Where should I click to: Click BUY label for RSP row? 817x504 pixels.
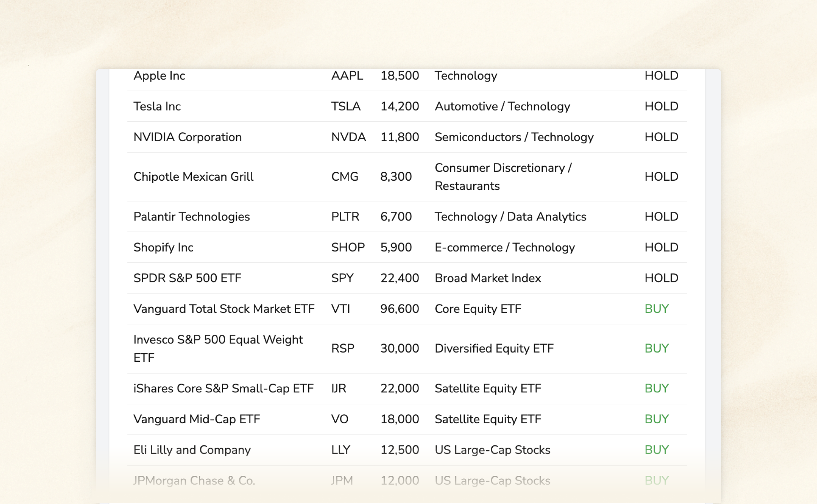tap(656, 348)
